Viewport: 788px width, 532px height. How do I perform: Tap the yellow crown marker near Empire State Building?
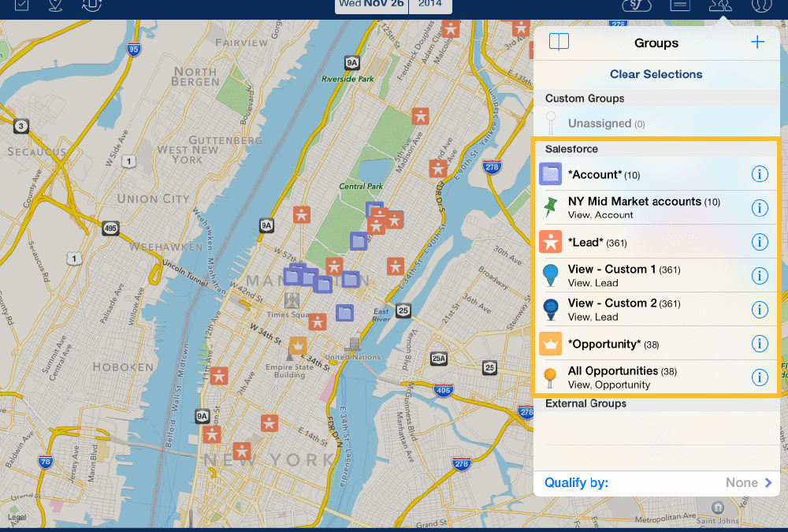[298, 346]
